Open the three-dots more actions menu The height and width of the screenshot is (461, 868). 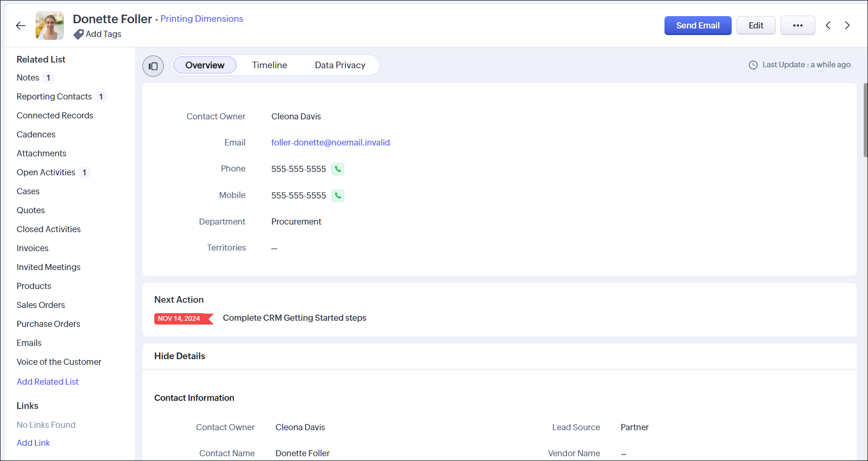click(x=797, y=26)
